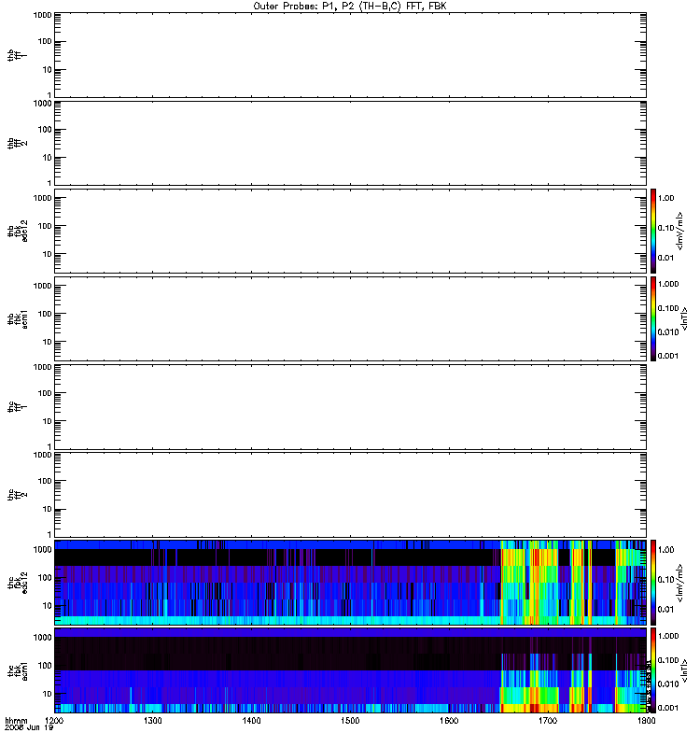
Task: Click the date label '2008 Jun 19'
Action: point(29,728)
